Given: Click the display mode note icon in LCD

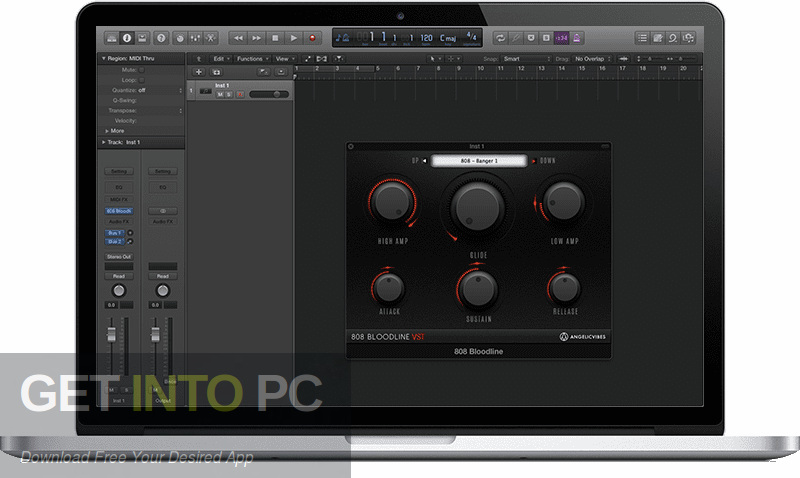Looking at the screenshot, I should tap(342, 38).
